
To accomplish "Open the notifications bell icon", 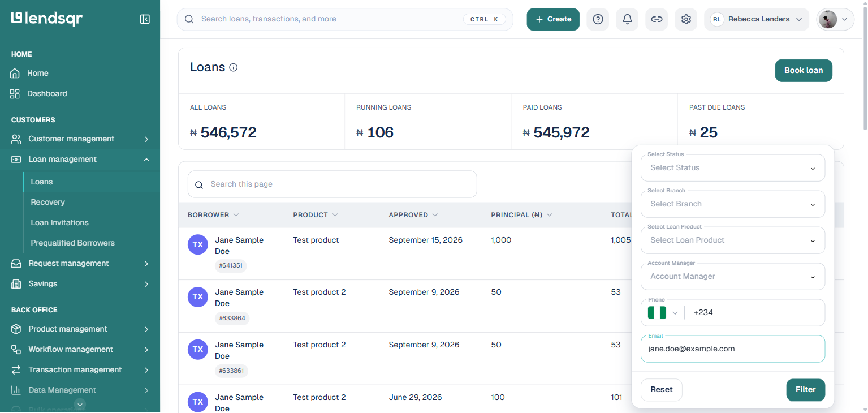I will pos(627,19).
